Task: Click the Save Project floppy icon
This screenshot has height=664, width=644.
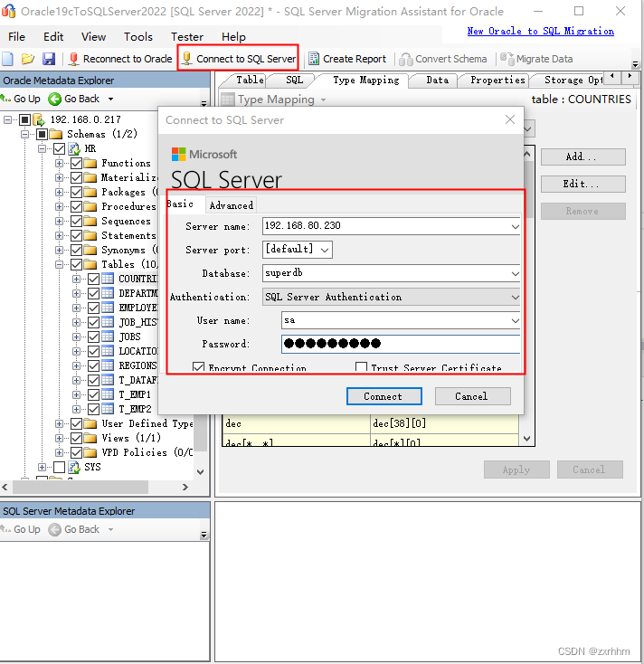Action: (49, 59)
